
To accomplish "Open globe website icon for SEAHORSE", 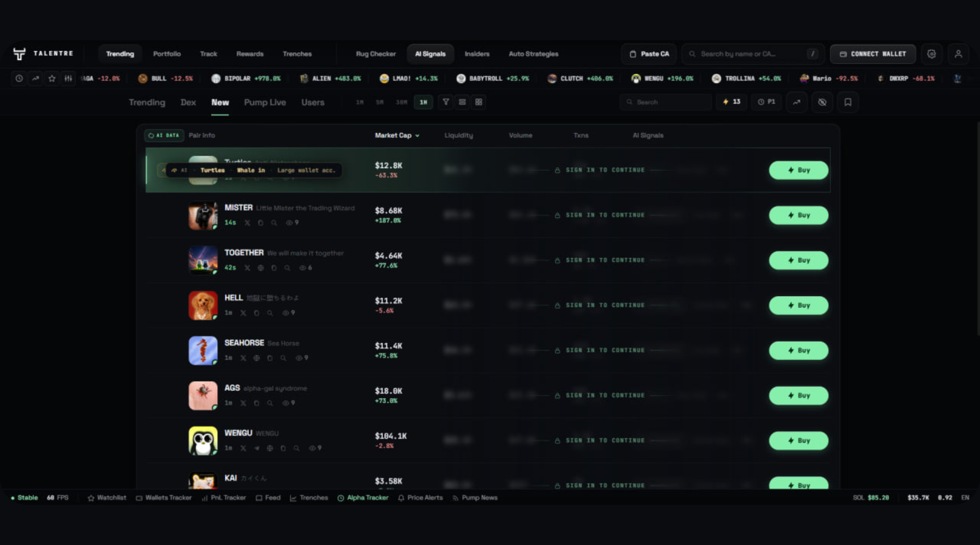I will pos(257,358).
